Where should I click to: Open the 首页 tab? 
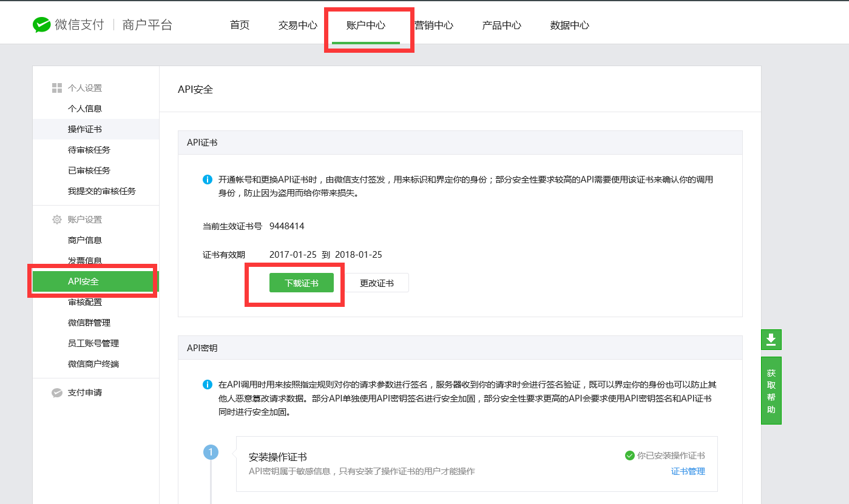pos(240,25)
